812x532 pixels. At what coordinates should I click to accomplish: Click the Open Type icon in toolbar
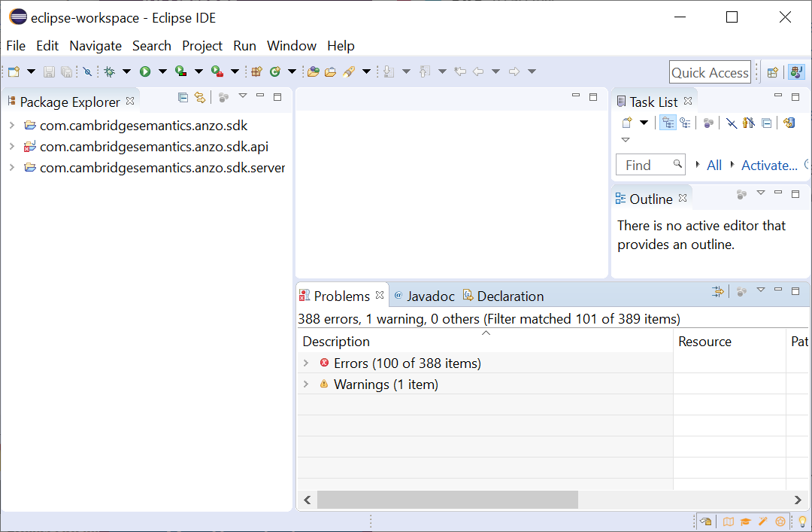313,71
